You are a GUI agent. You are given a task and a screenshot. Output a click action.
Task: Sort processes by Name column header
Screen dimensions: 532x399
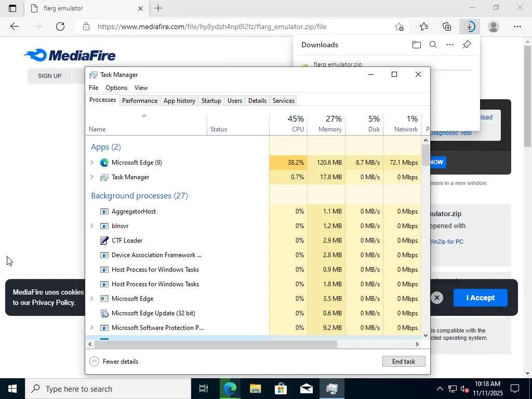point(146,124)
